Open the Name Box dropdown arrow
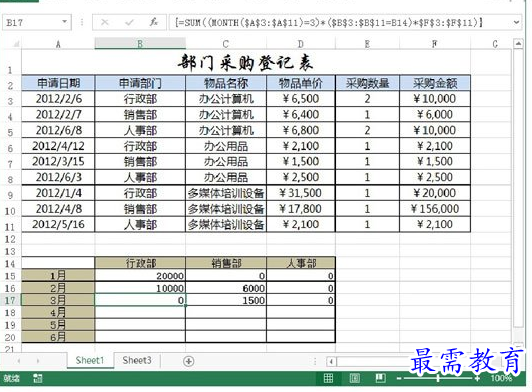The width and height of the screenshot is (532, 392). tap(64, 22)
